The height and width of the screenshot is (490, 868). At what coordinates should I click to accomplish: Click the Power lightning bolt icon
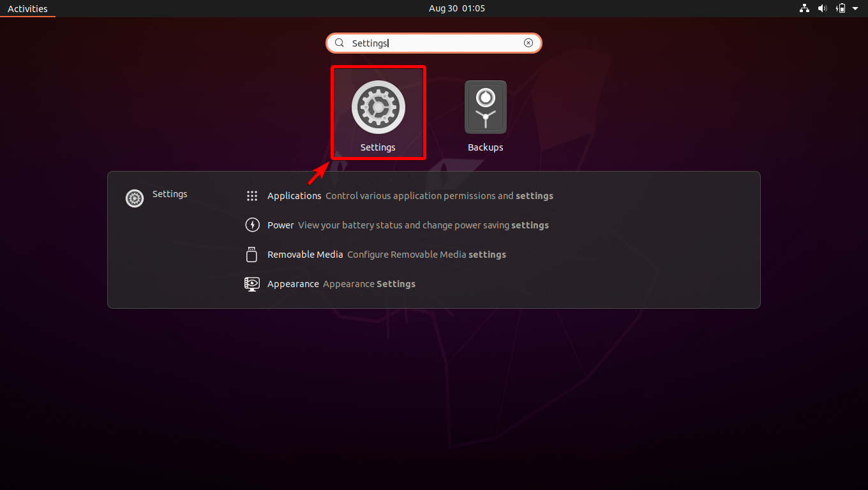coord(252,225)
